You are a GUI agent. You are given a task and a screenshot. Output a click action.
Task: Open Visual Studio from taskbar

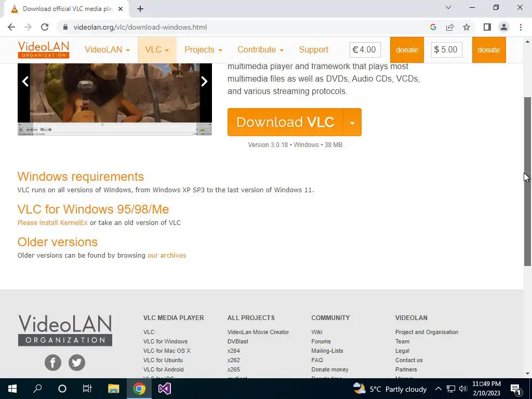click(x=165, y=389)
